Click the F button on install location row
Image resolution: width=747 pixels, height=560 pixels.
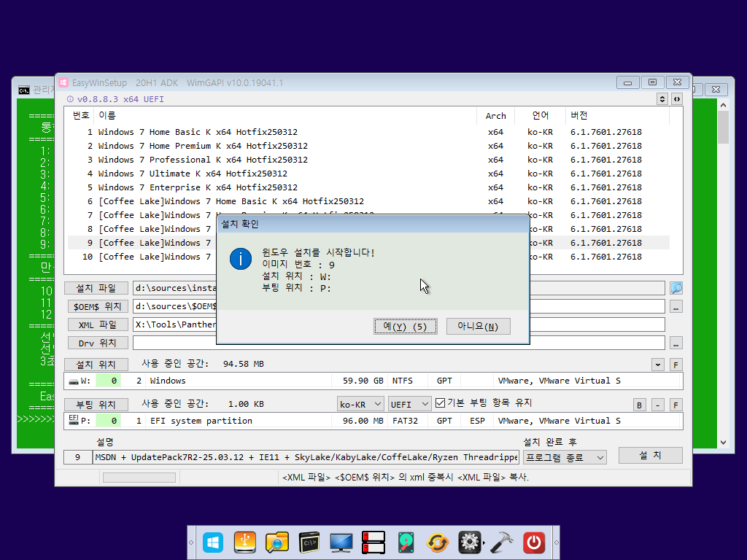tap(676, 365)
